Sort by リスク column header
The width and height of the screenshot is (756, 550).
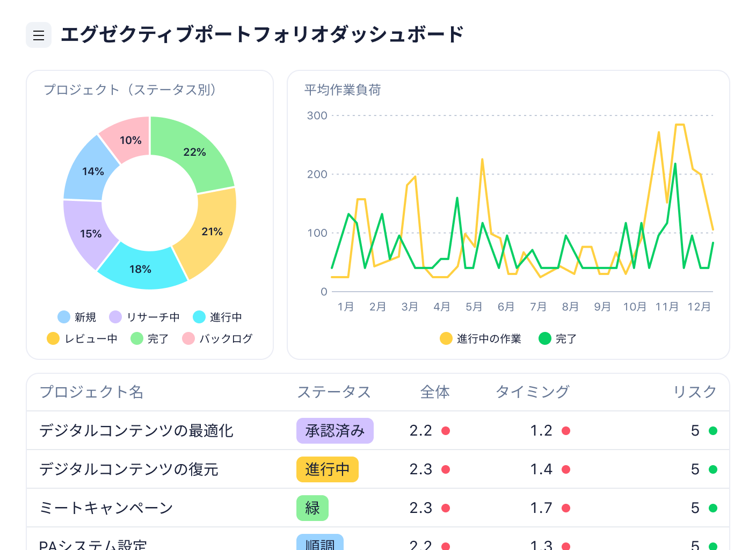[x=695, y=392]
